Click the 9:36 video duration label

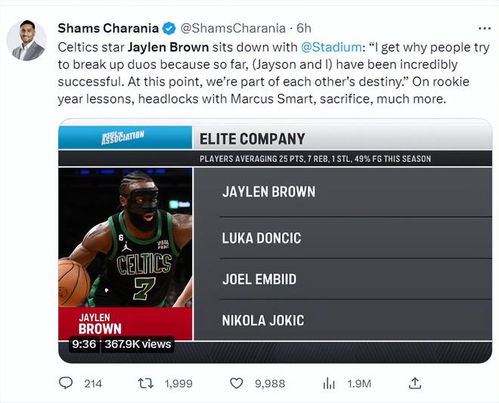84,344
